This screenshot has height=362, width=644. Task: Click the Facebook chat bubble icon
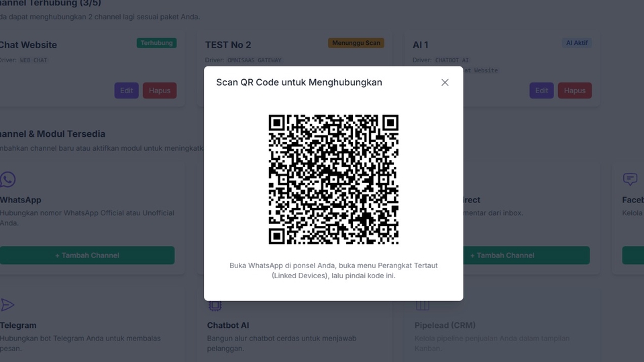point(630,179)
